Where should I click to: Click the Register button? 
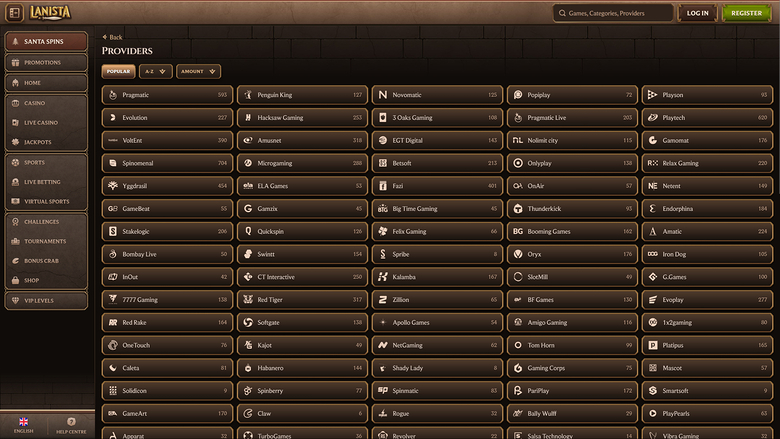[x=746, y=13]
